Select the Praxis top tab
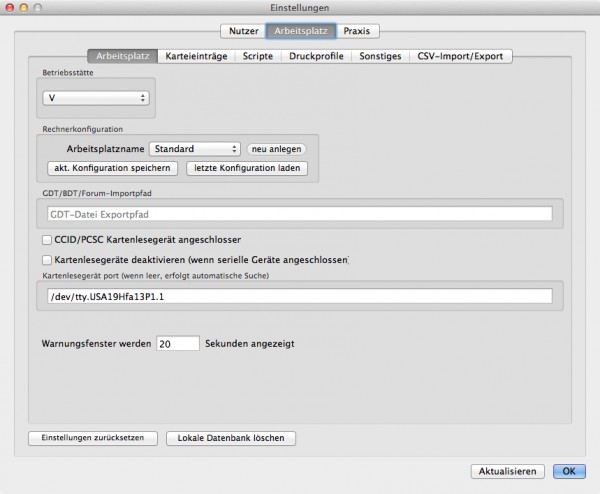 (357, 31)
